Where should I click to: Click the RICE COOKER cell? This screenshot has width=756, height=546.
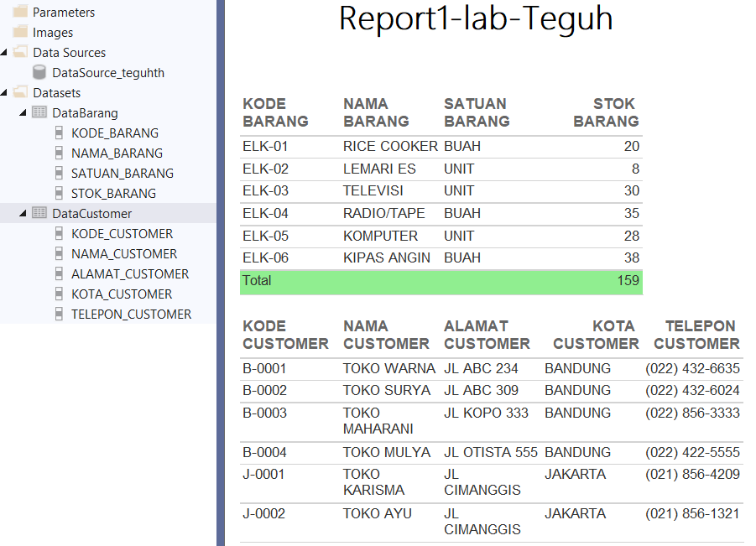click(x=390, y=146)
